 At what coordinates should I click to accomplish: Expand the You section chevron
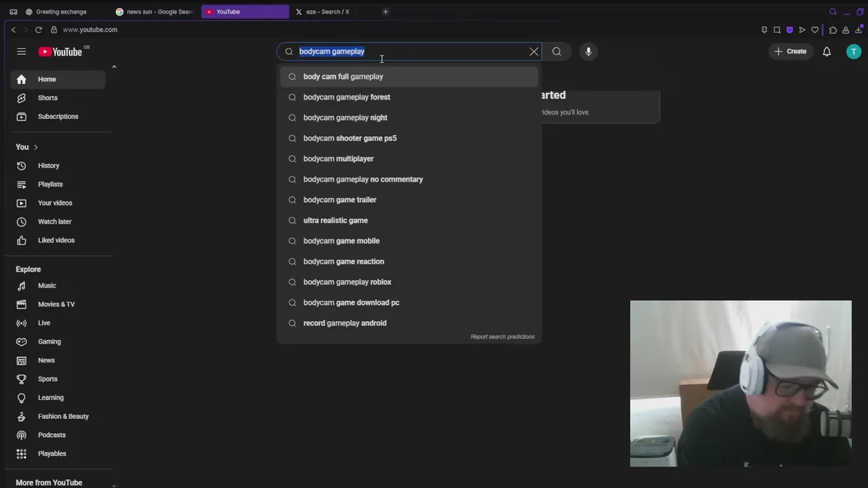pos(35,147)
